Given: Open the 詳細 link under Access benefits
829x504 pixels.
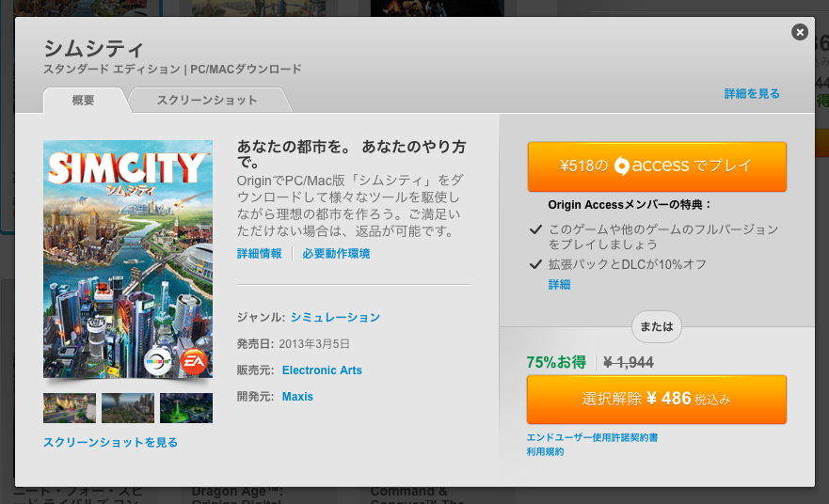Looking at the screenshot, I should tap(559, 285).
